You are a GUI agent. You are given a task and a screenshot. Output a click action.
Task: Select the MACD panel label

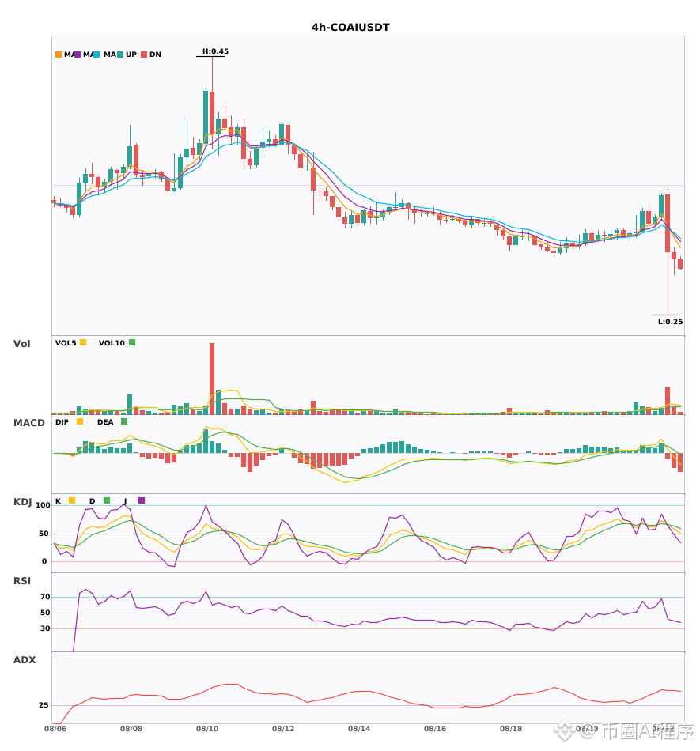point(28,423)
